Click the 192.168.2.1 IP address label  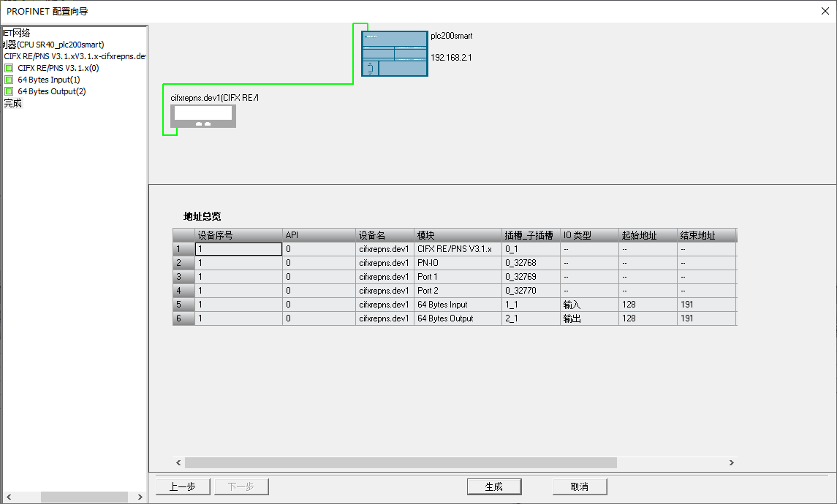(451, 58)
